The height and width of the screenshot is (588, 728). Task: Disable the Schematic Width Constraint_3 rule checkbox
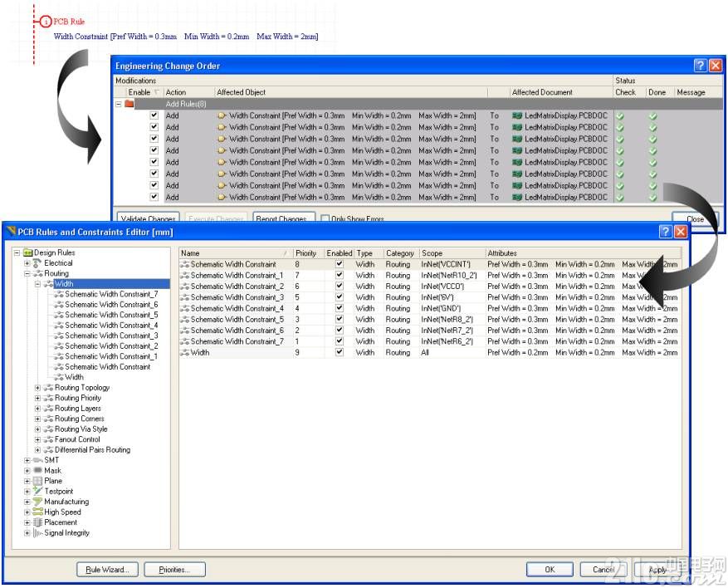click(x=339, y=297)
